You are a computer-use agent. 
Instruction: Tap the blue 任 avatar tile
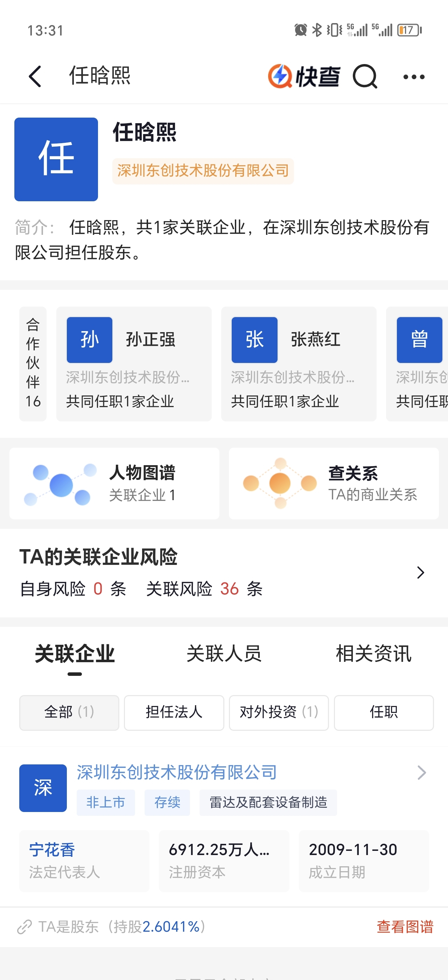pos(56,159)
